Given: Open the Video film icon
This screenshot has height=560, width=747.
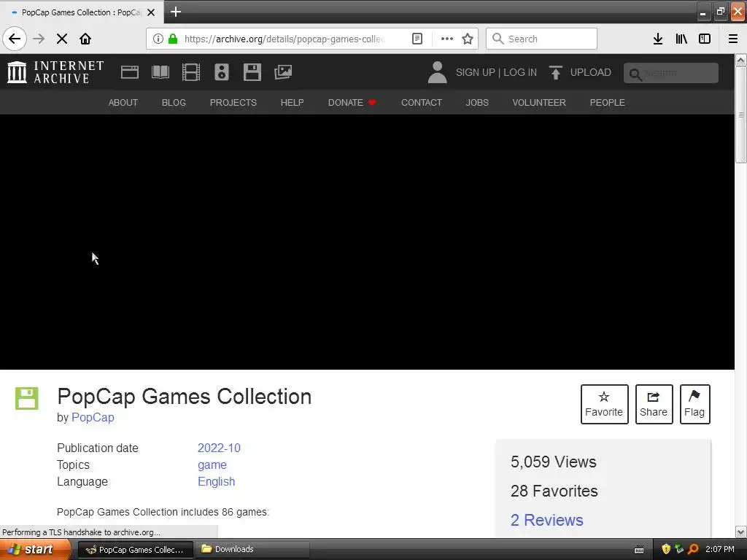Looking at the screenshot, I should tap(191, 72).
